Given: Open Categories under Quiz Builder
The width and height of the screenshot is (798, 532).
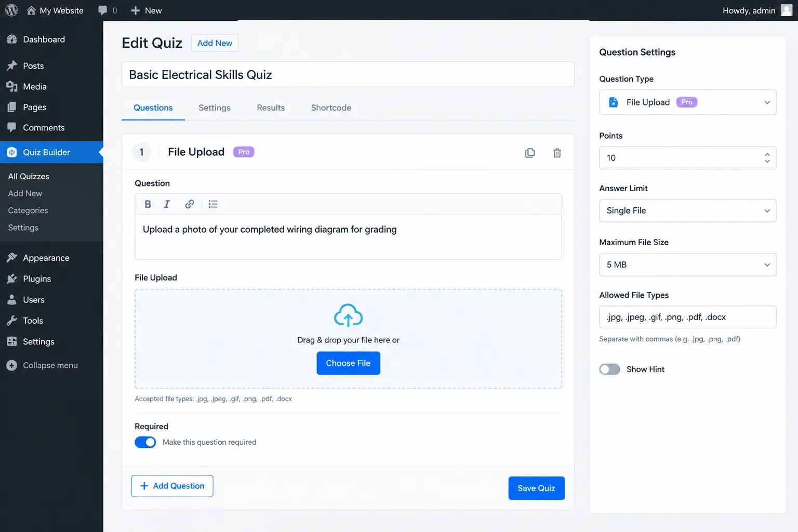Looking at the screenshot, I should coord(28,210).
